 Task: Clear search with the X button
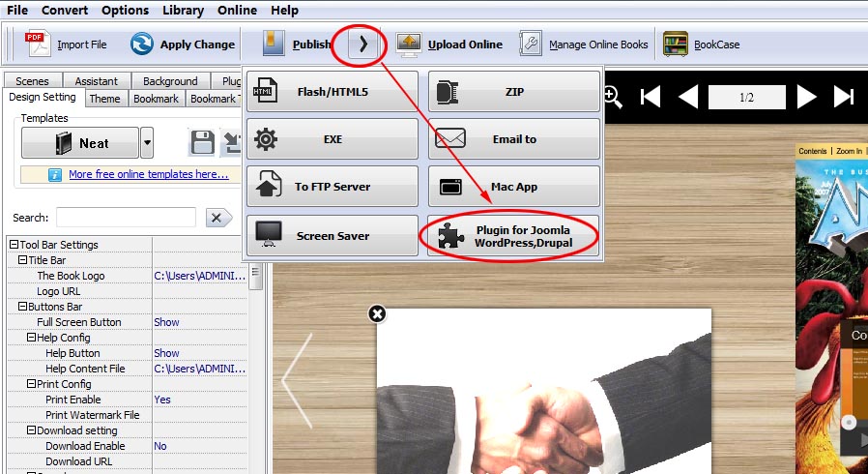coord(218,219)
